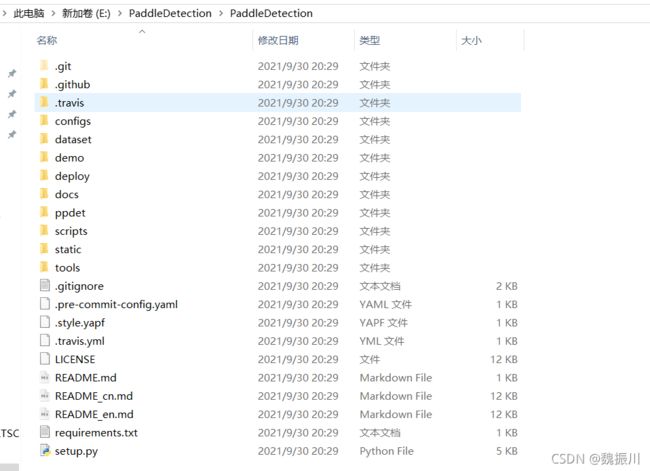Expand chevron after 此电脑 breadcrumb

pyautogui.click(x=53, y=13)
